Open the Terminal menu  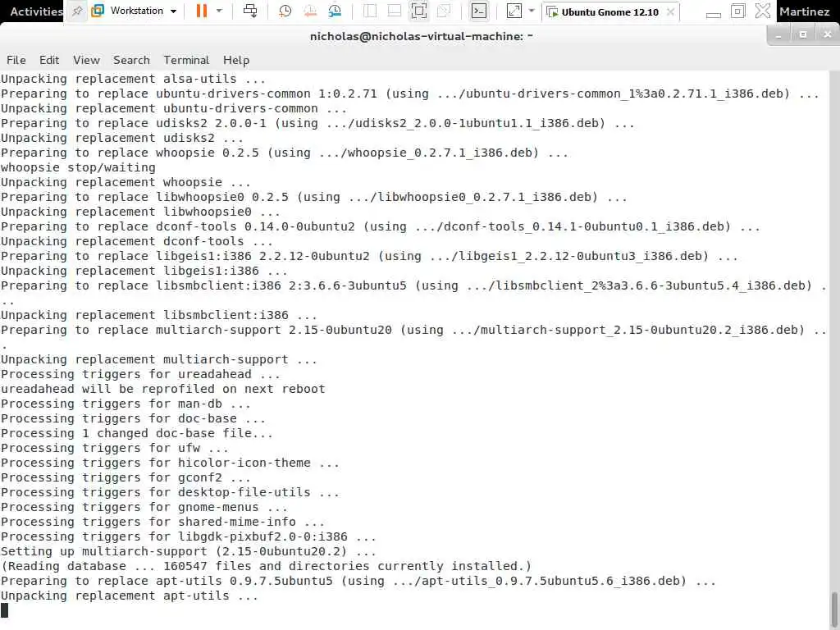coord(186,60)
